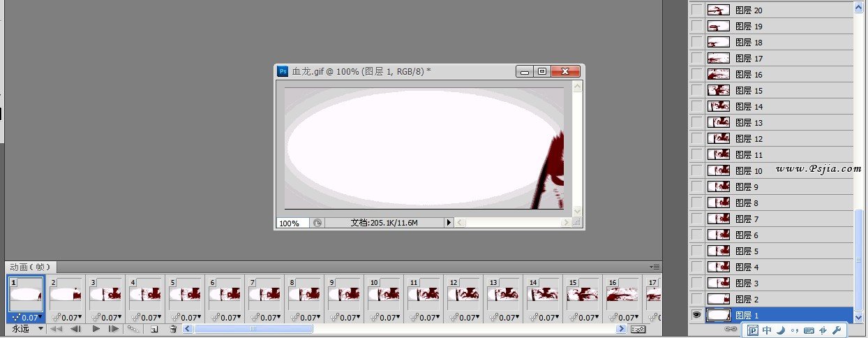The width and height of the screenshot is (868, 338).
Task: Click the 100% zoom field in document window
Action: pos(293,223)
